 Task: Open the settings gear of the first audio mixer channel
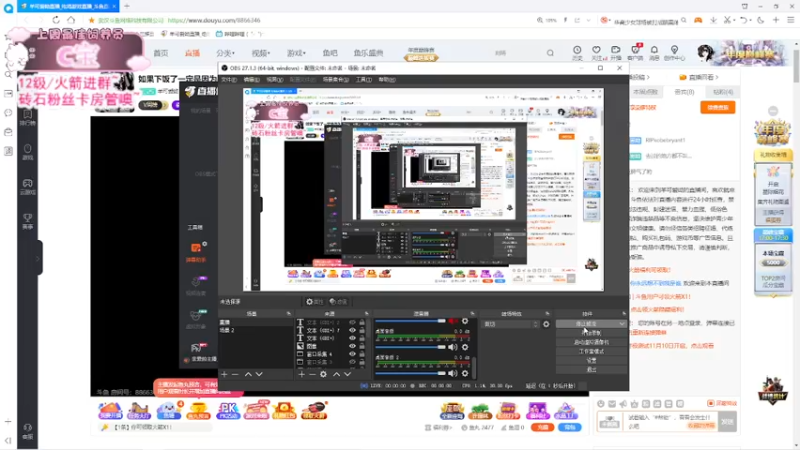(465, 321)
